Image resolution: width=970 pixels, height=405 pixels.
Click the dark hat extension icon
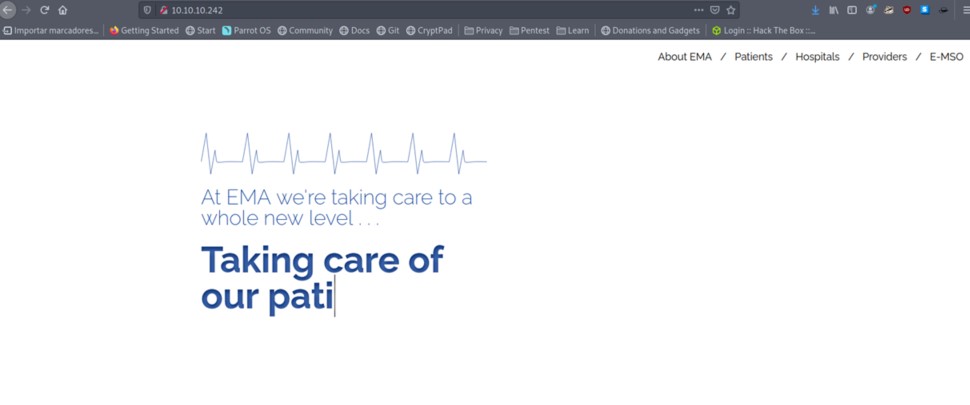[x=943, y=10]
